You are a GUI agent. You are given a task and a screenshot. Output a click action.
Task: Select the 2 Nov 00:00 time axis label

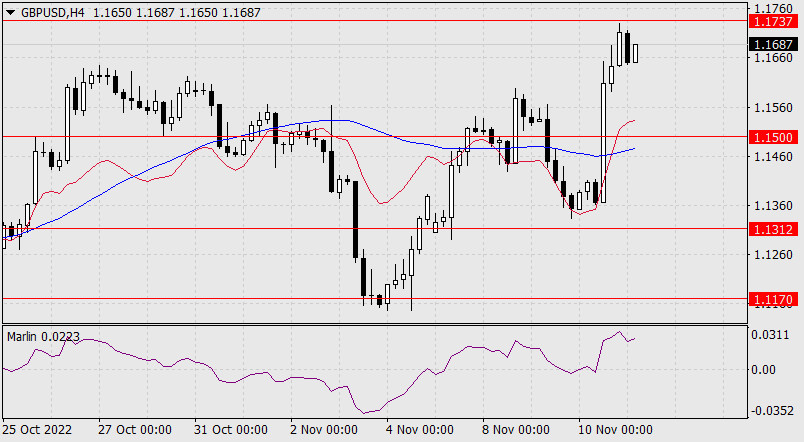point(324,430)
